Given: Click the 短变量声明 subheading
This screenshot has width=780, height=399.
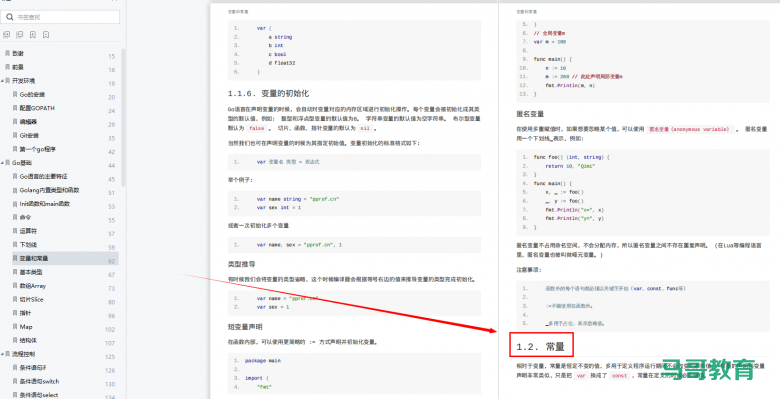Looking at the screenshot, I should 245,326.
